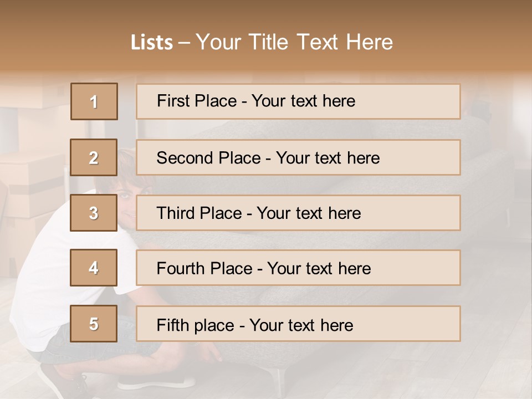
Task: Select the number 4 box
Action: coord(94,268)
